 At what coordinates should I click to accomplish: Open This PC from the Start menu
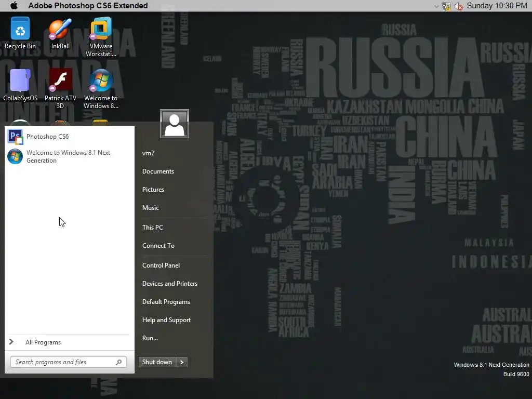coord(153,228)
